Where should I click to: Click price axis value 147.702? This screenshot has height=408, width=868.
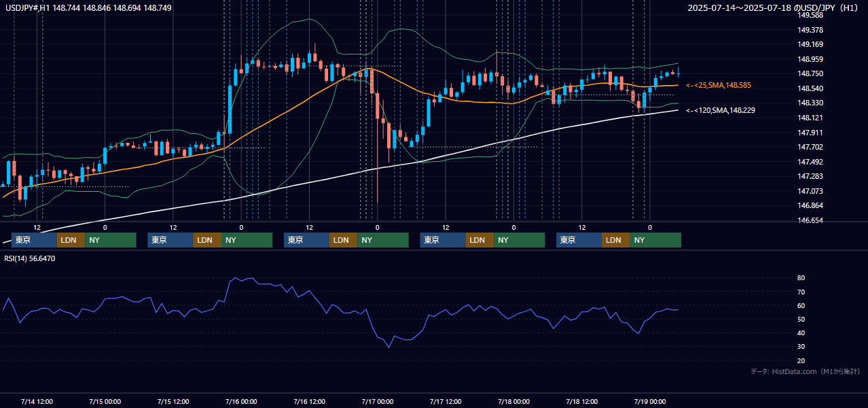click(x=810, y=147)
